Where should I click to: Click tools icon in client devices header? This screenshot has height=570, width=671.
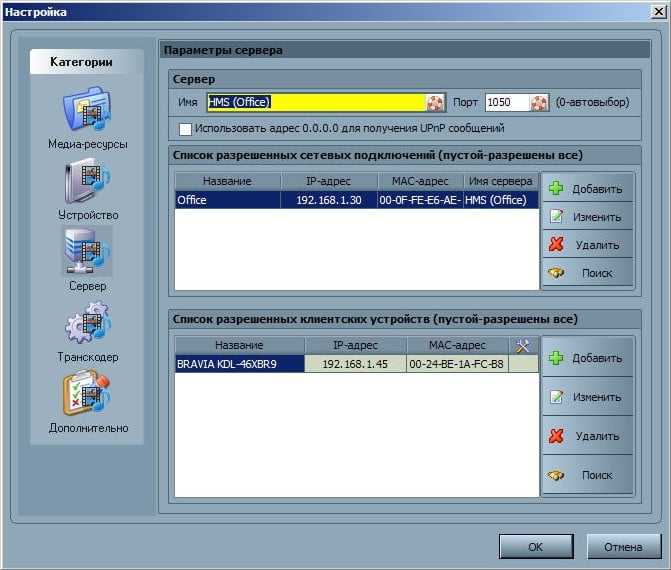click(x=523, y=345)
